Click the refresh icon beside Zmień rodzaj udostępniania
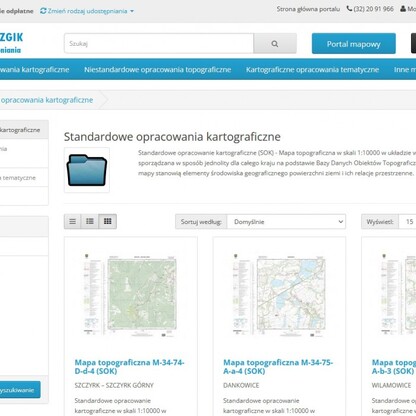The height and width of the screenshot is (416, 416). point(43,11)
